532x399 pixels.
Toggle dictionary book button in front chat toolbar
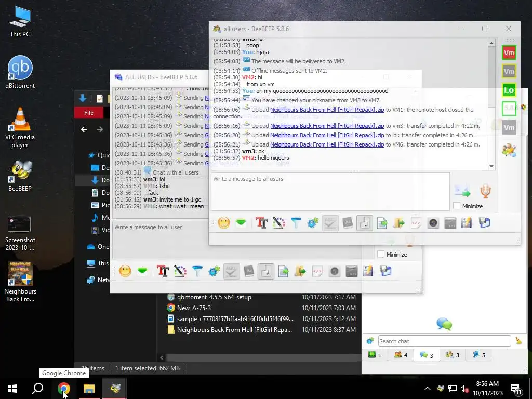point(348,223)
